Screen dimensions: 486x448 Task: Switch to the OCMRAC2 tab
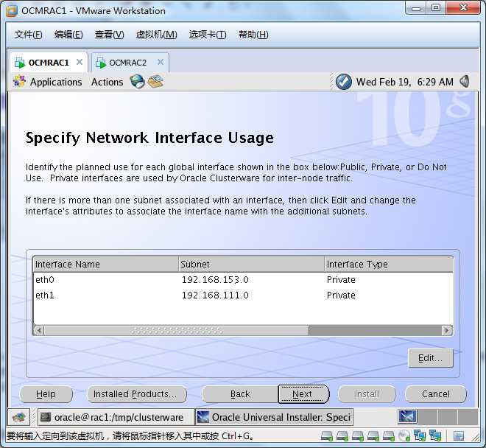(x=130, y=63)
